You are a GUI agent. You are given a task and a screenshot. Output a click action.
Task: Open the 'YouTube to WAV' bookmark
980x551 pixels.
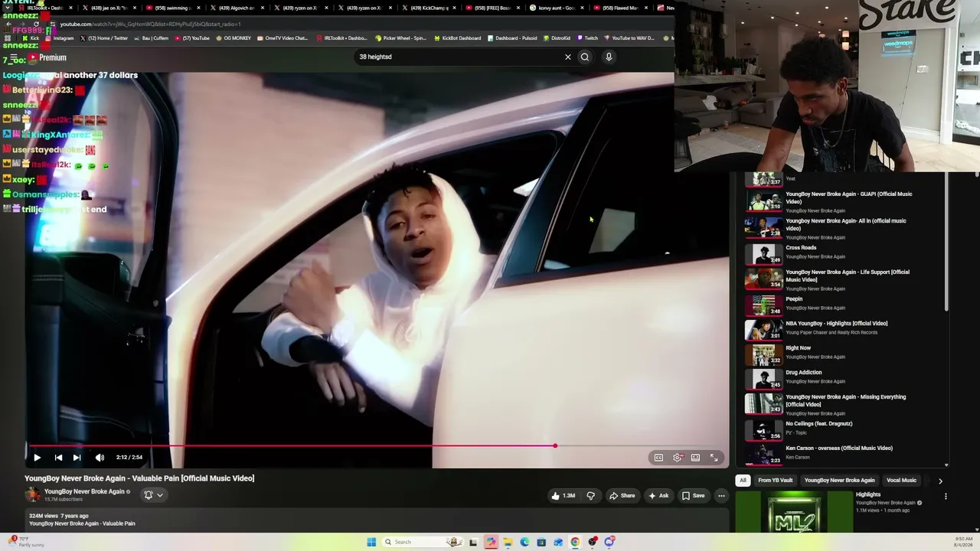(629, 38)
